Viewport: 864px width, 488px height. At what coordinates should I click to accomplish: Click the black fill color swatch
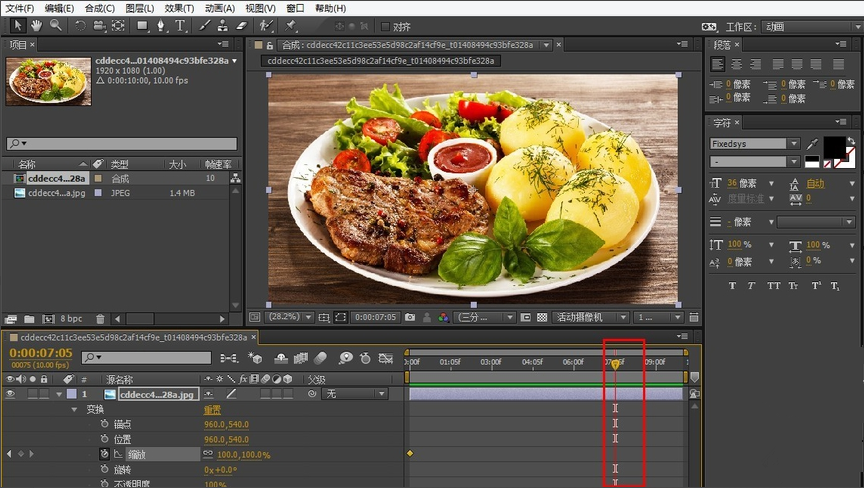pos(833,147)
